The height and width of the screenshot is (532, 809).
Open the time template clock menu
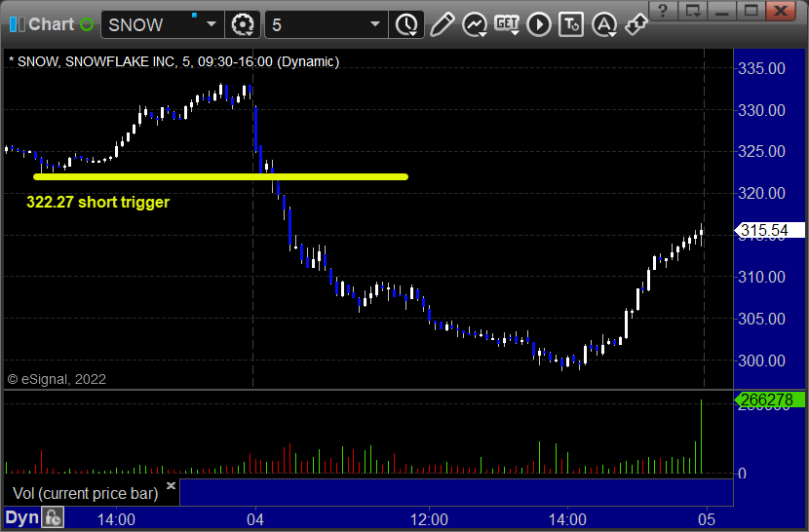(x=407, y=24)
